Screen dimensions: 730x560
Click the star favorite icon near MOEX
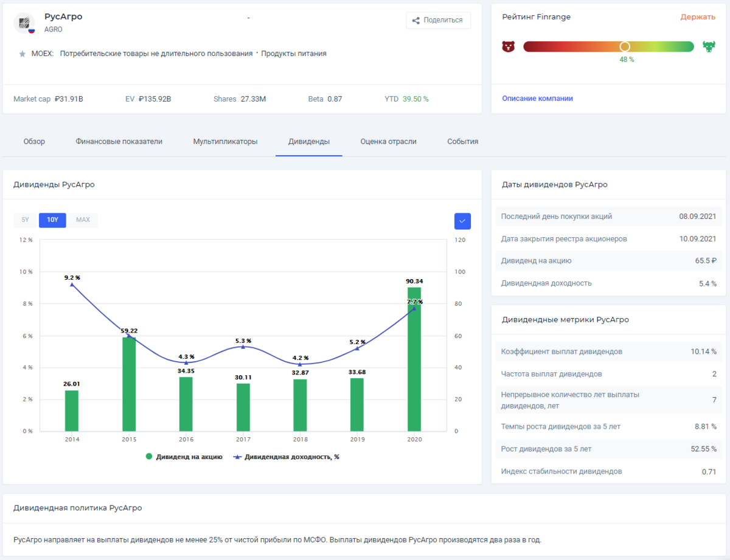click(x=23, y=54)
